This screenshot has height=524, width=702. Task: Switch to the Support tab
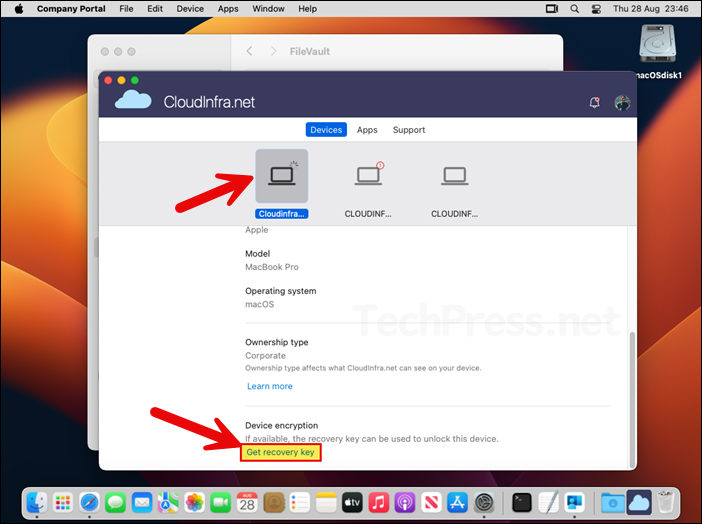click(409, 130)
